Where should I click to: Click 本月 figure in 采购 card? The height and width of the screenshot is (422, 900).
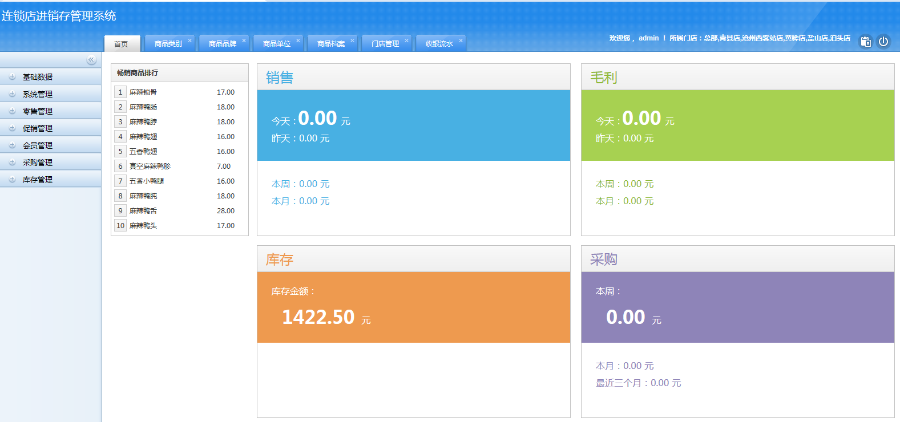pyautogui.click(x=624, y=366)
